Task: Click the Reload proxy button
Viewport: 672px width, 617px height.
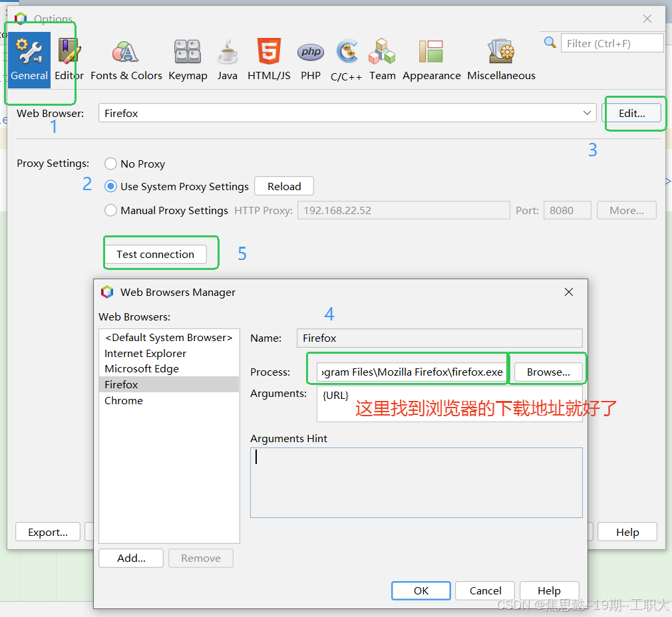Action: (x=284, y=186)
